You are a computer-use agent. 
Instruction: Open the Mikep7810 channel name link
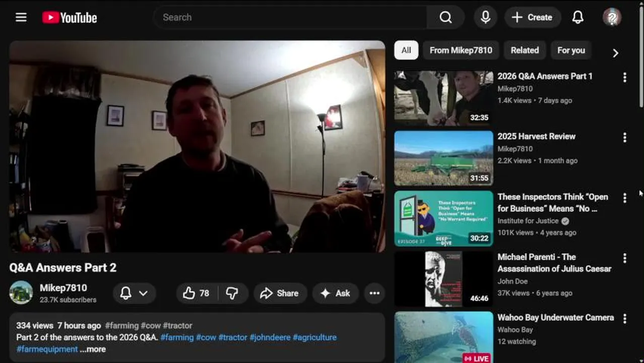(x=63, y=288)
